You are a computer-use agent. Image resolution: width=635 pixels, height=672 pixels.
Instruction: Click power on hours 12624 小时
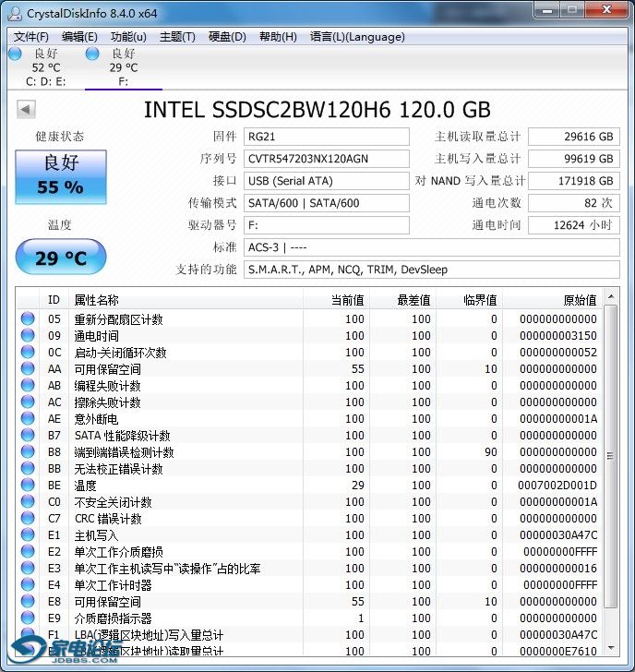coord(574,225)
